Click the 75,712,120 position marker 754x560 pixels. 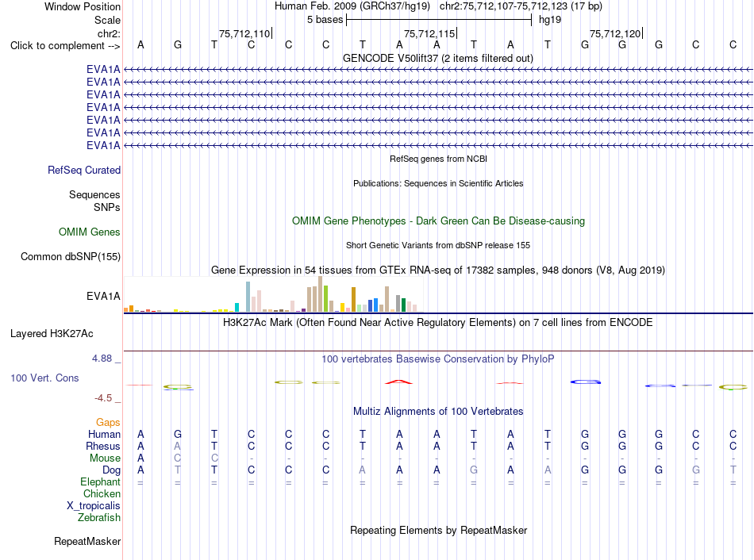[x=616, y=33]
